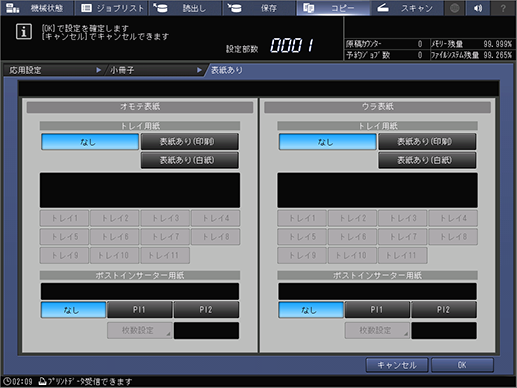Choose トレイ6 in オモテ表紙 panel
517x388 pixels.
(115, 237)
